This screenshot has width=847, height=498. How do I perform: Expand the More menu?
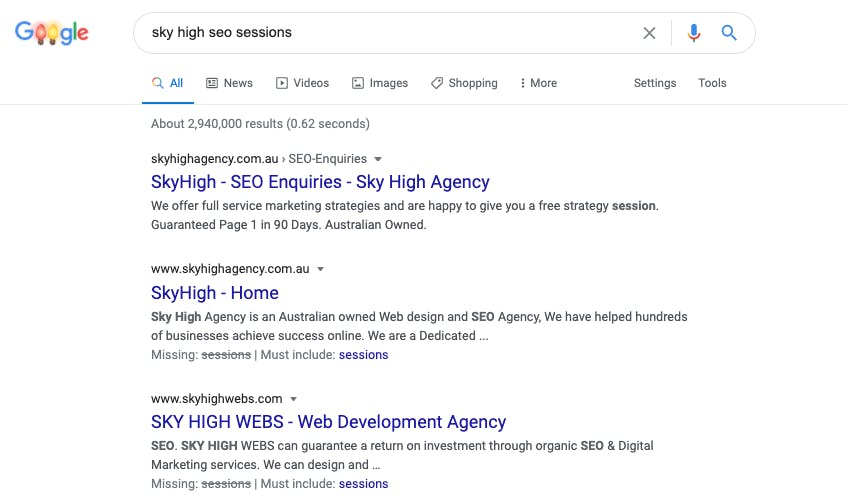pyautogui.click(x=538, y=83)
